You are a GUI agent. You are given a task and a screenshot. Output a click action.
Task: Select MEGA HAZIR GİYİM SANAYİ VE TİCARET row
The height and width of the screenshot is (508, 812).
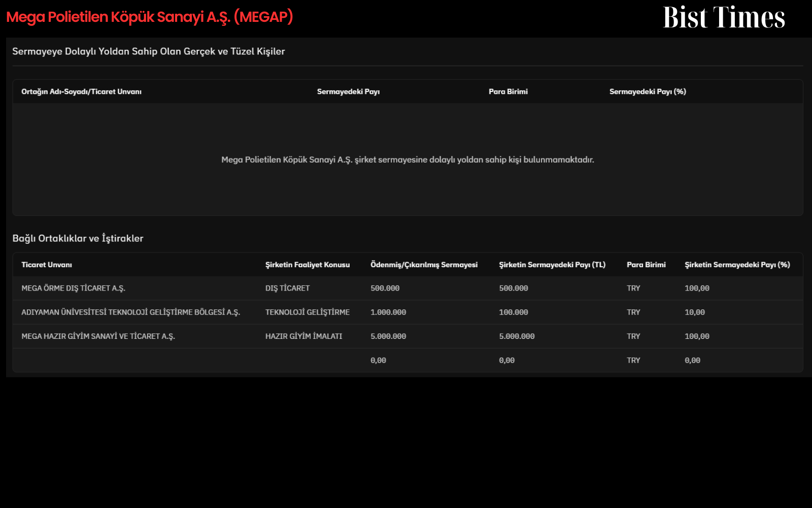click(x=408, y=336)
